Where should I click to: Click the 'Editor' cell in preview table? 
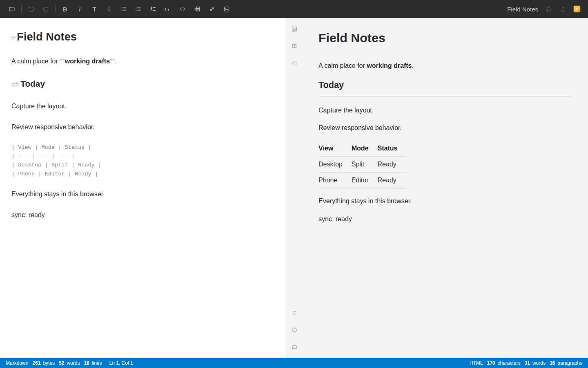[x=360, y=180]
